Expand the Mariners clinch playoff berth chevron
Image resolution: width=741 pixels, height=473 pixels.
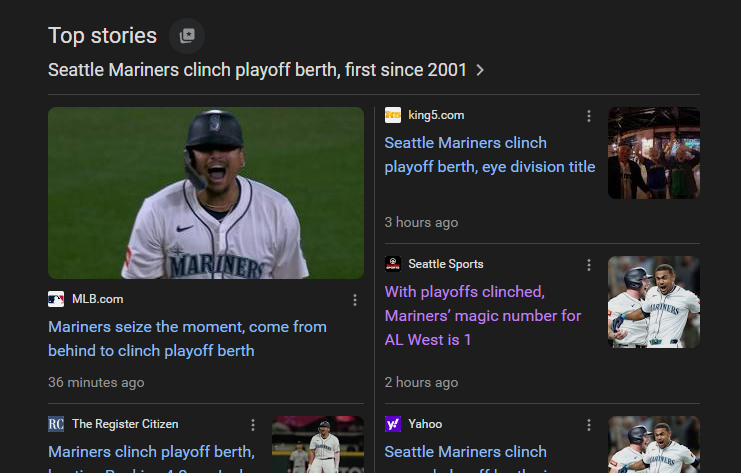point(481,70)
